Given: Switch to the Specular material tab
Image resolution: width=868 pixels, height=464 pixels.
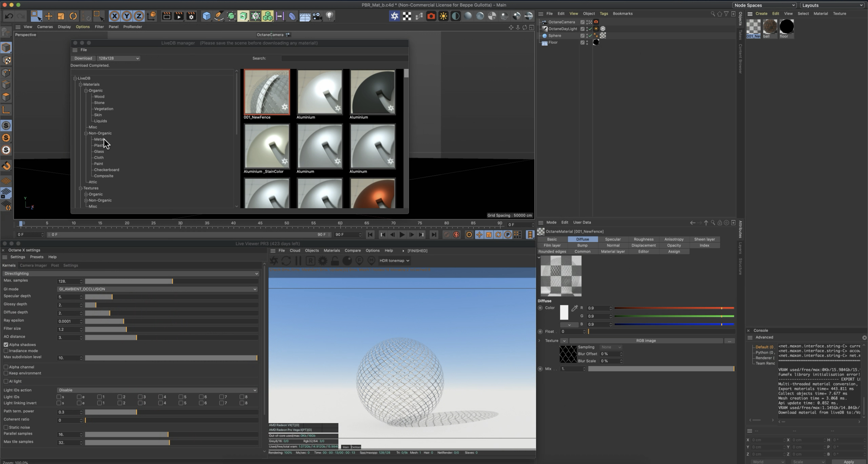Looking at the screenshot, I should 613,239.
